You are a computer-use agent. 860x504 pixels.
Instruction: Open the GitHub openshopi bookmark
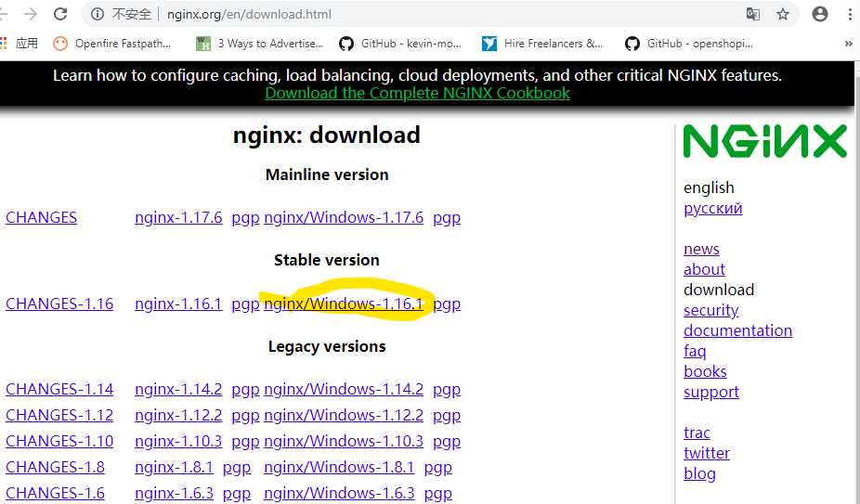(x=689, y=44)
